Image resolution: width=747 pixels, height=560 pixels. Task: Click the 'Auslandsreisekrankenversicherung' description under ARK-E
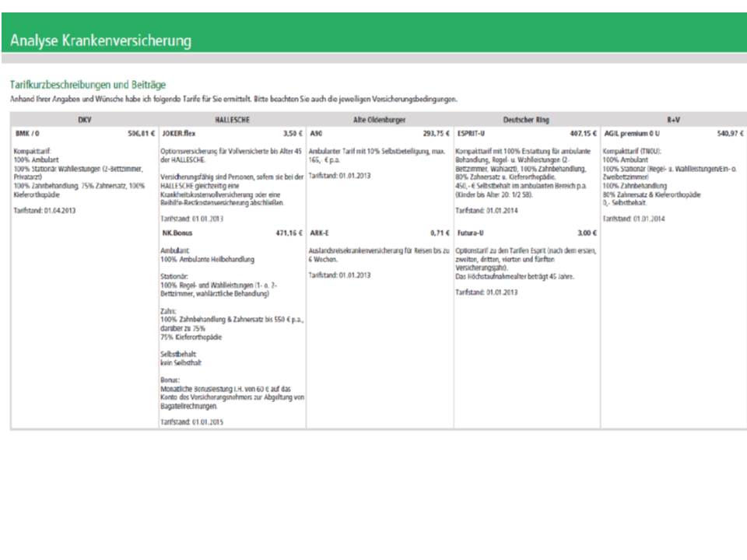[379, 255]
